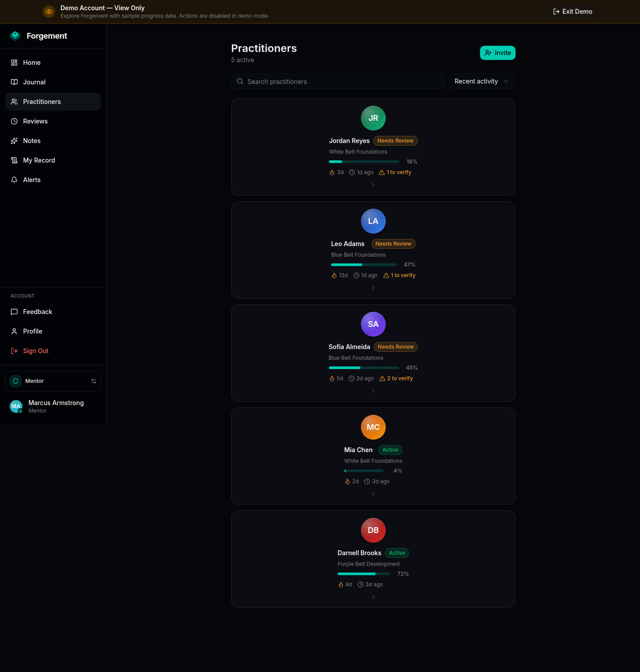Viewport: 640px width, 672px height.
Task: Click Sofia Almeida SA avatar
Action: click(x=373, y=324)
